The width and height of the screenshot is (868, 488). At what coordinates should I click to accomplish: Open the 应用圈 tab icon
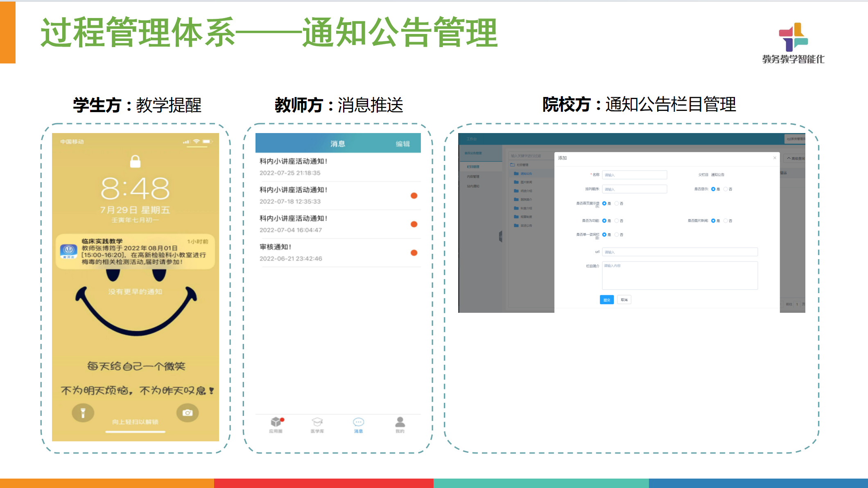[x=276, y=422]
